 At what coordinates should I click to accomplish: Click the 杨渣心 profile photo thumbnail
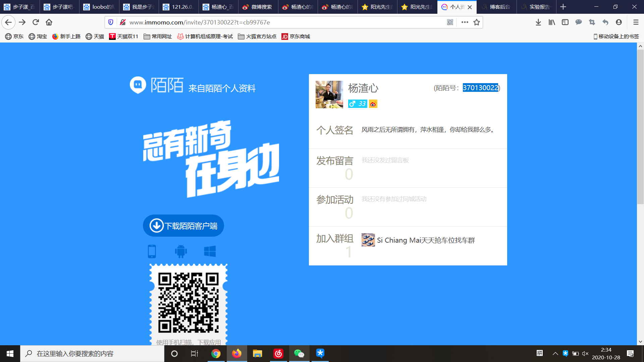(329, 94)
